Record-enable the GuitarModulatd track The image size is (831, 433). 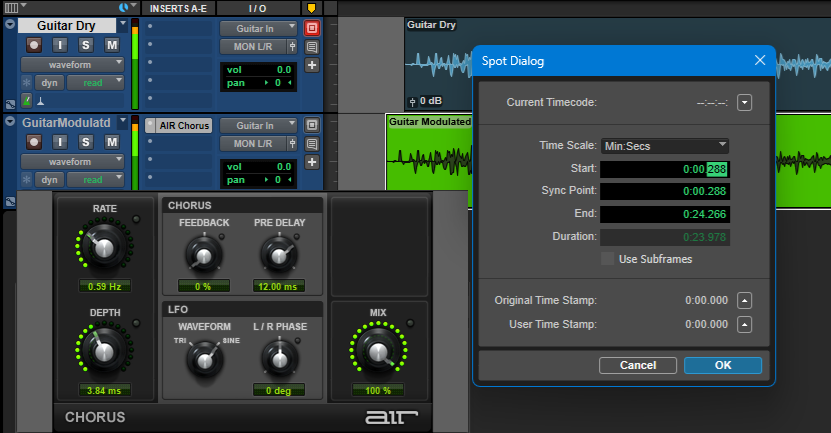pyautogui.click(x=34, y=142)
